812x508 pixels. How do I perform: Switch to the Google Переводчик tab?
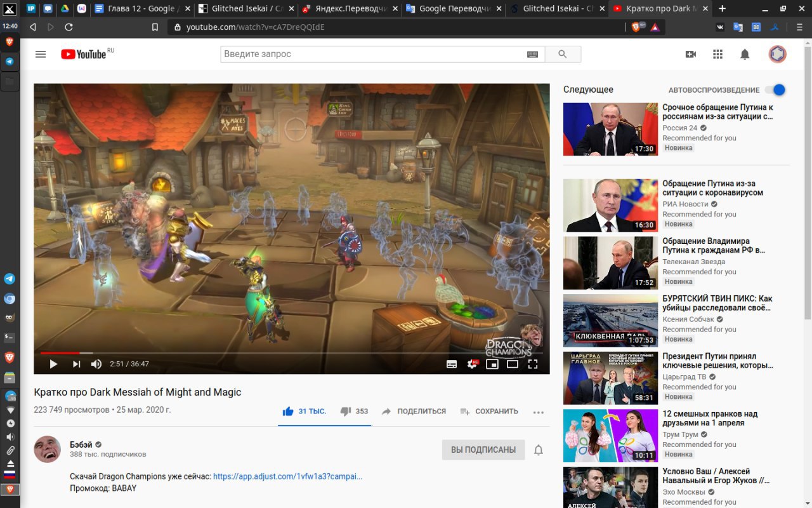pyautogui.click(x=453, y=9)
